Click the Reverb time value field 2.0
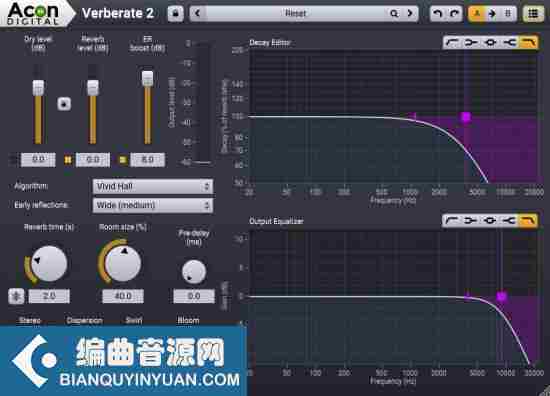 (x=49, y=296)
